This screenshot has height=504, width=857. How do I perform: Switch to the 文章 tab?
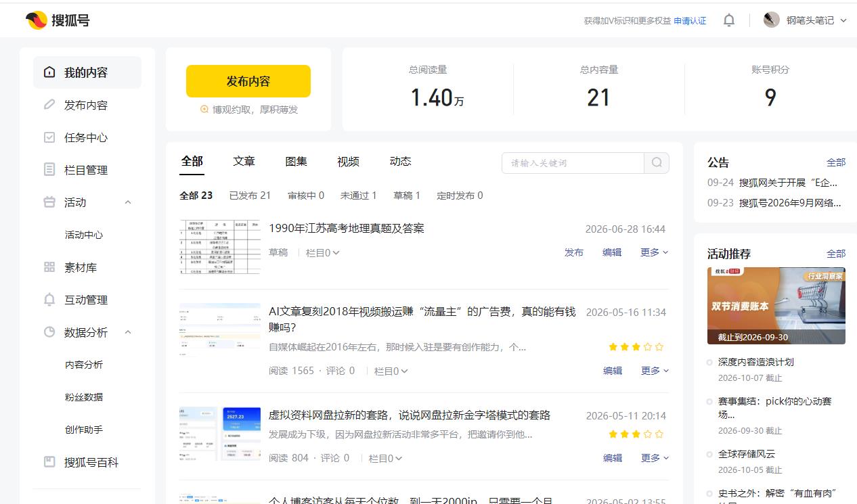tap(244, 161)
